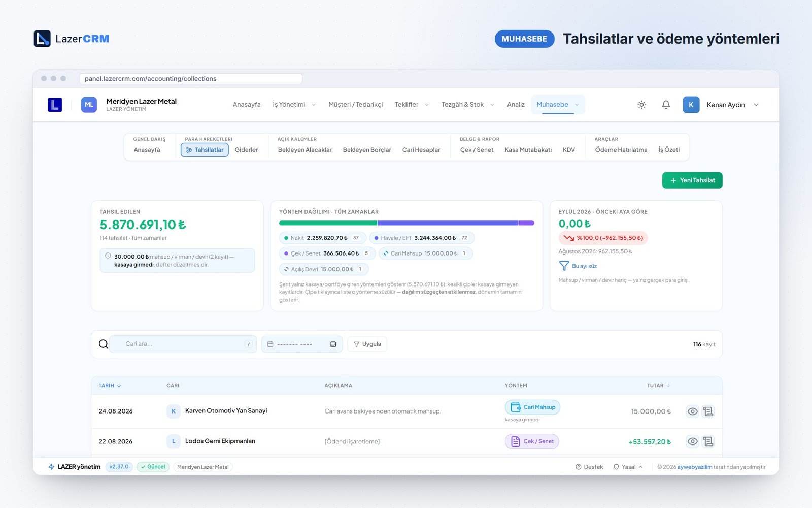Filter by Havale / EFT method chip
The image size is (812, 508).
coord(422,238)
